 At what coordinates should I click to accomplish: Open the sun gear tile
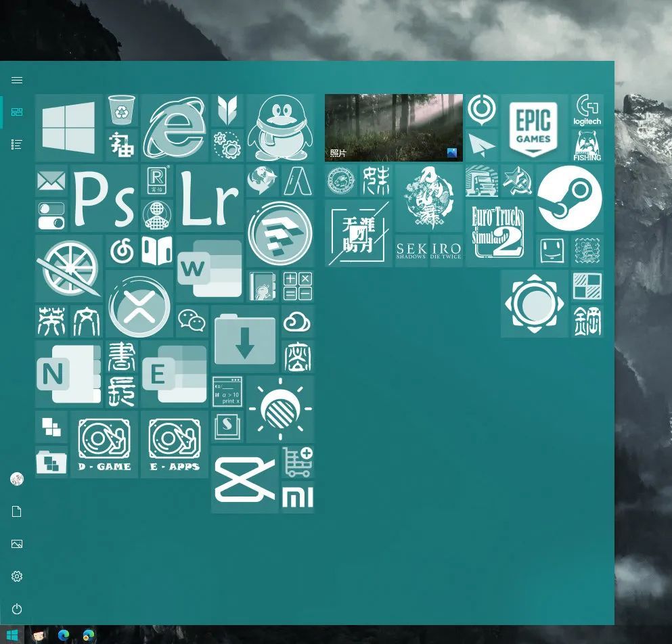point(534,304)
